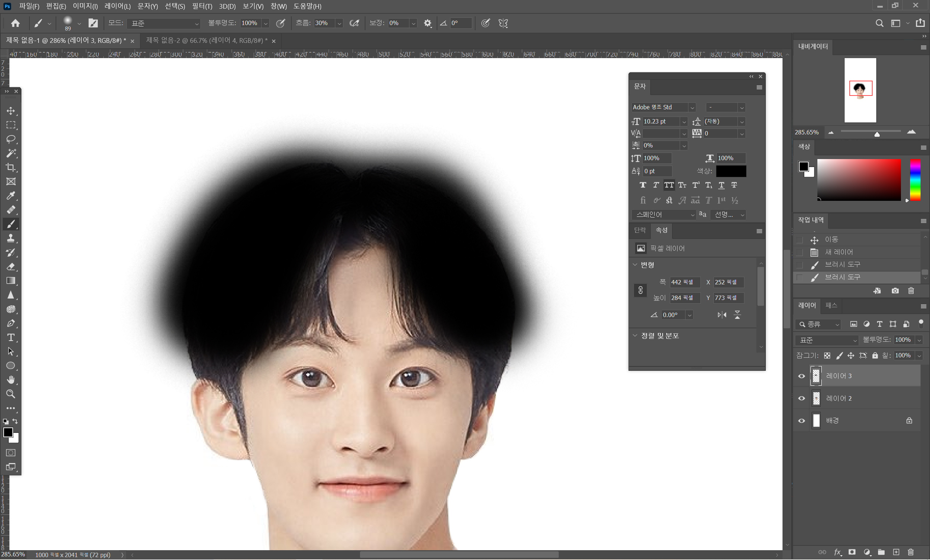Select the Gradient tool
930x560 pixels.
[x=11, y=281]
